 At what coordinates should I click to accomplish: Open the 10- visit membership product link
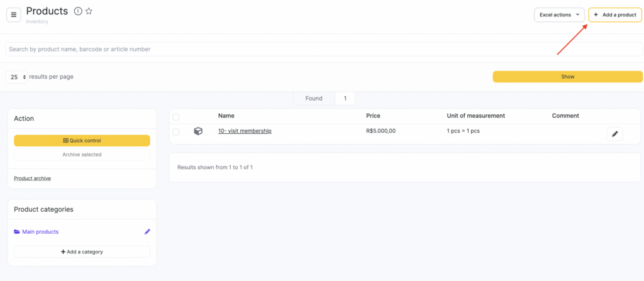pos(245,131)
